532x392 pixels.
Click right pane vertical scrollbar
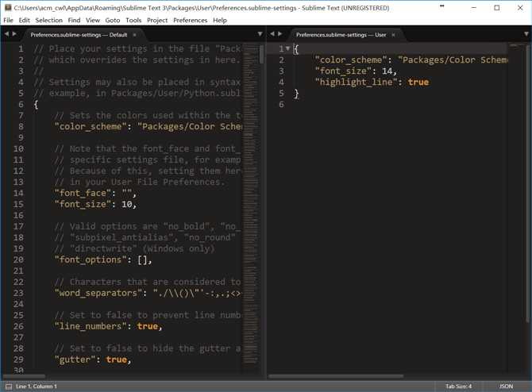click(x=527, y=183)
